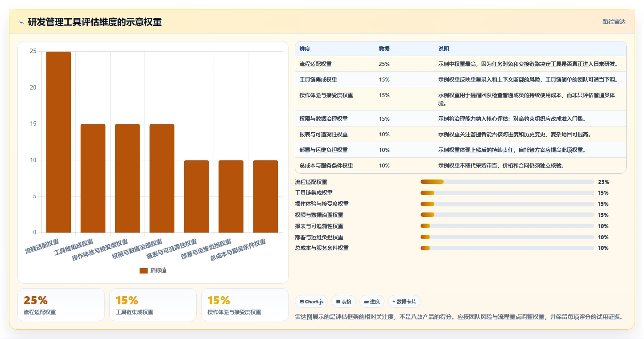Click the description starting 示例将治理能力纳入核心评估
This screenshot has width=644, height=339.
[x=512, y=119]
